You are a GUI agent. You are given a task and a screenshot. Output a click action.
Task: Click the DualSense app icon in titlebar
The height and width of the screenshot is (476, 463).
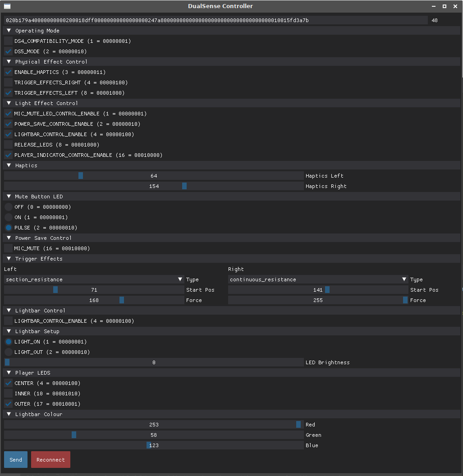pyautogui.click(x=6, y=6)
